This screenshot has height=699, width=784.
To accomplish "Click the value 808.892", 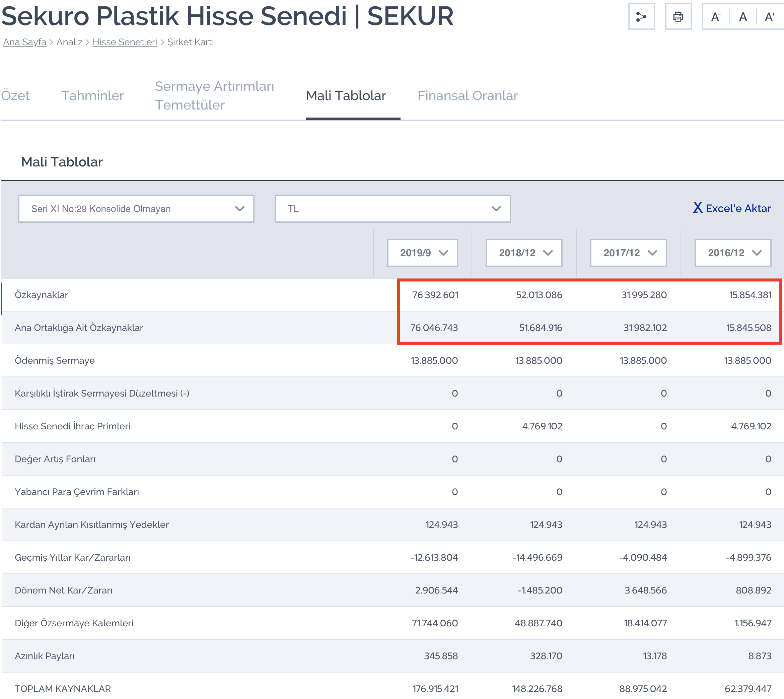I will [753, 590].
